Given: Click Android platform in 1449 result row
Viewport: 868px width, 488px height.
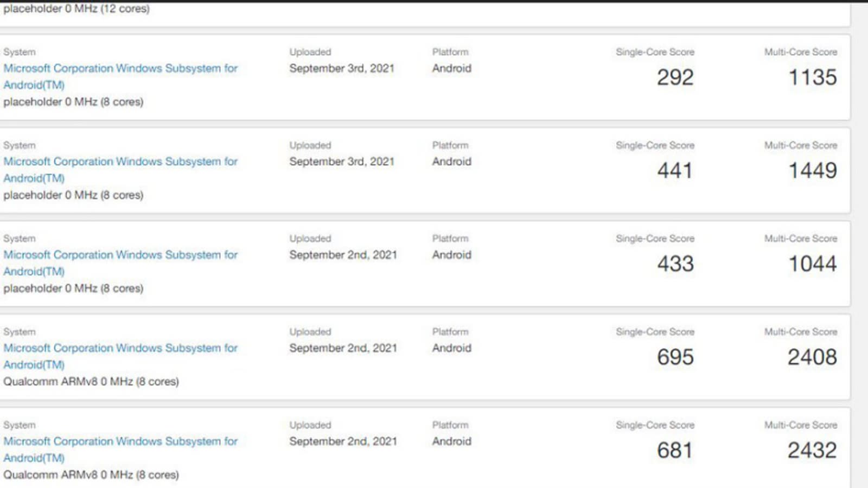Looking at the screenshot, I should pos(451,162).
